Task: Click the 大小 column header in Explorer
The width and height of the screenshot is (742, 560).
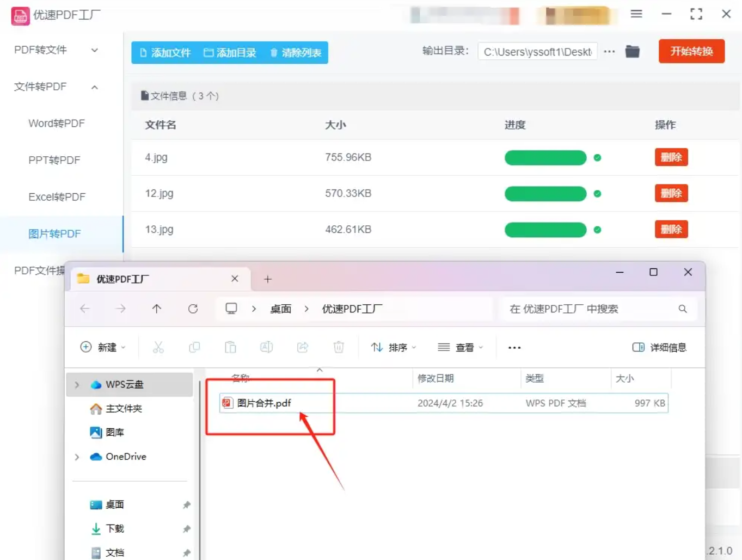Action: point(624,378)
